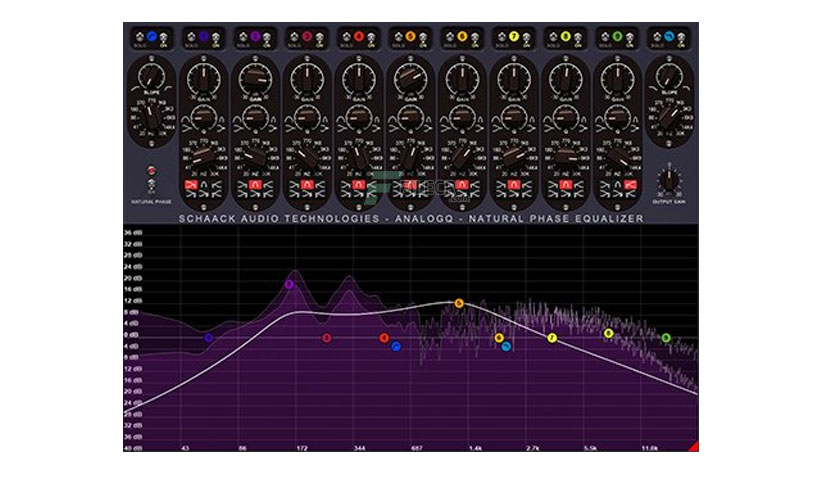This screenshot has width=836, height=484.
Task: Click the bandwidth (Q) knob of band 6
Action: pos(462,117)
